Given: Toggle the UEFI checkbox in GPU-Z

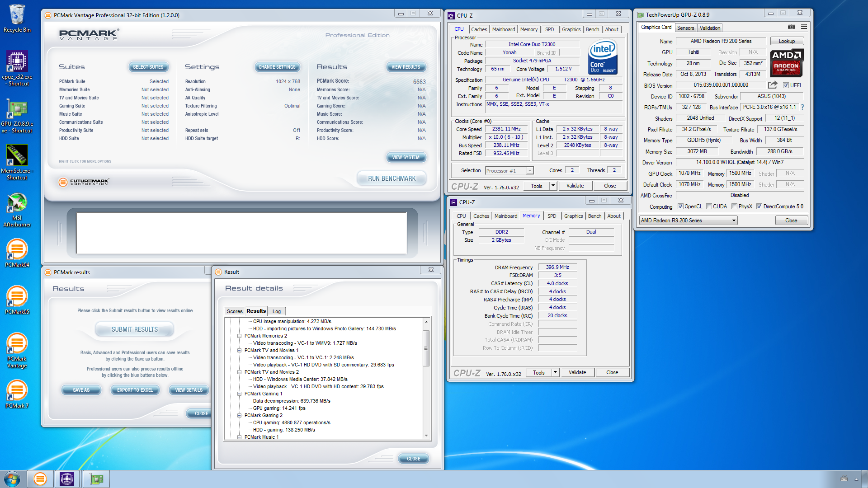Looking at the screenshot, I should coord(786,85).
